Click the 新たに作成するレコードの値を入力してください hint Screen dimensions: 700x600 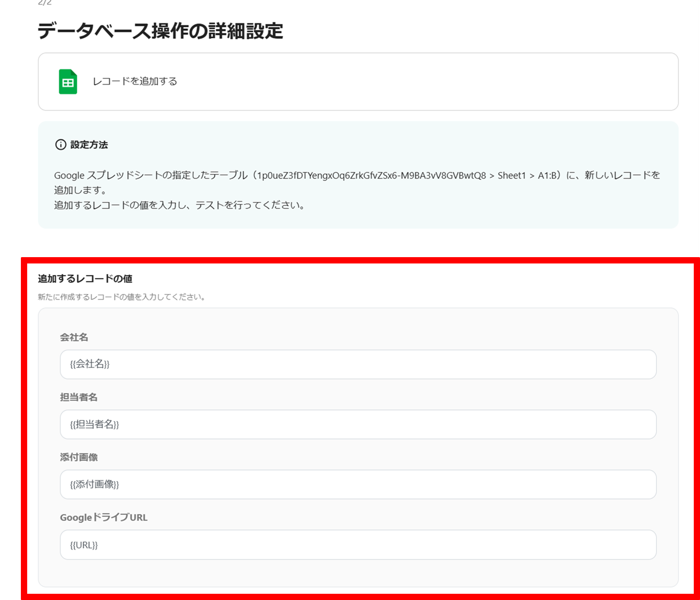click(x=121, y=297)
